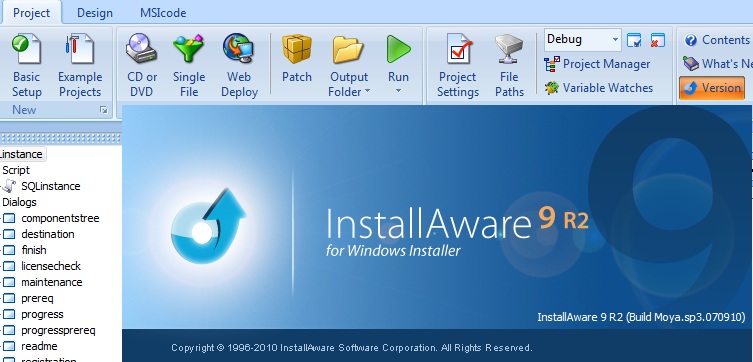Select the maintenance dialog

pos(52,282)
